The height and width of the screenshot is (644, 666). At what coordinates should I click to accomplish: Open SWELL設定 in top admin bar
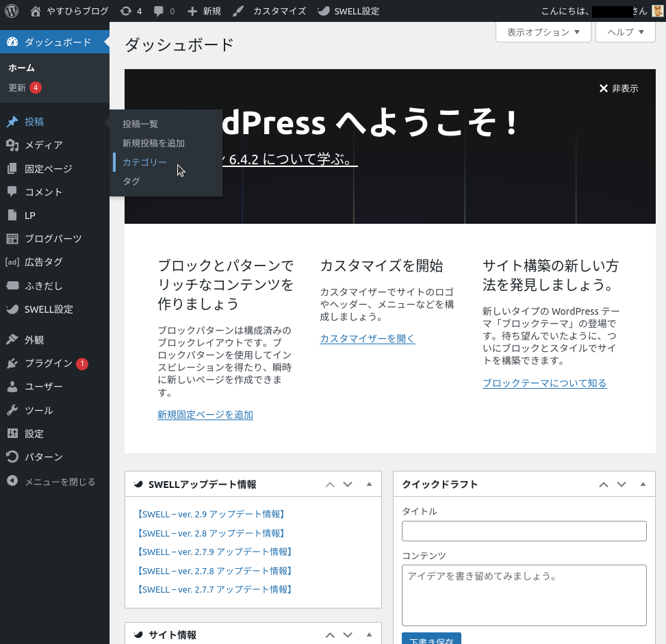click(348, 11)
